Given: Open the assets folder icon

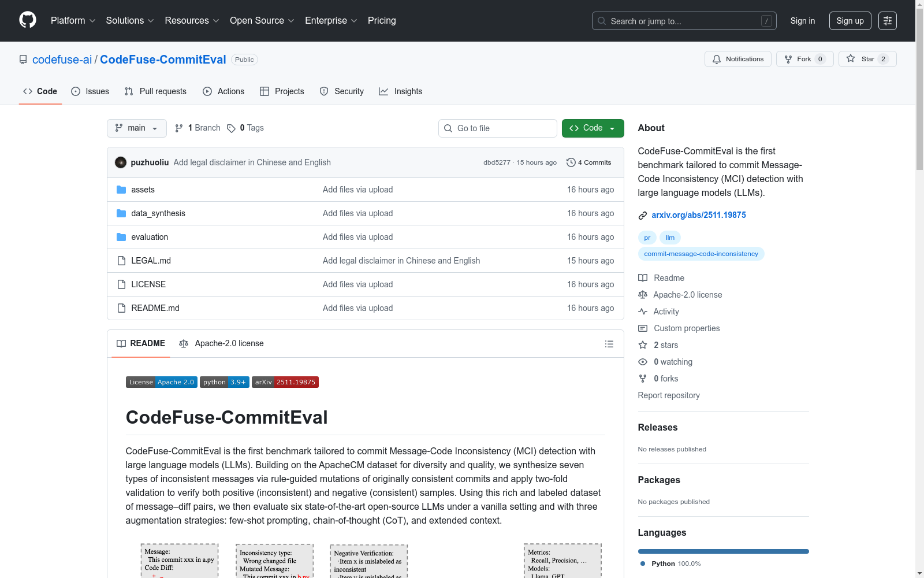Looking at the screenshot, I should click(121, 190).
